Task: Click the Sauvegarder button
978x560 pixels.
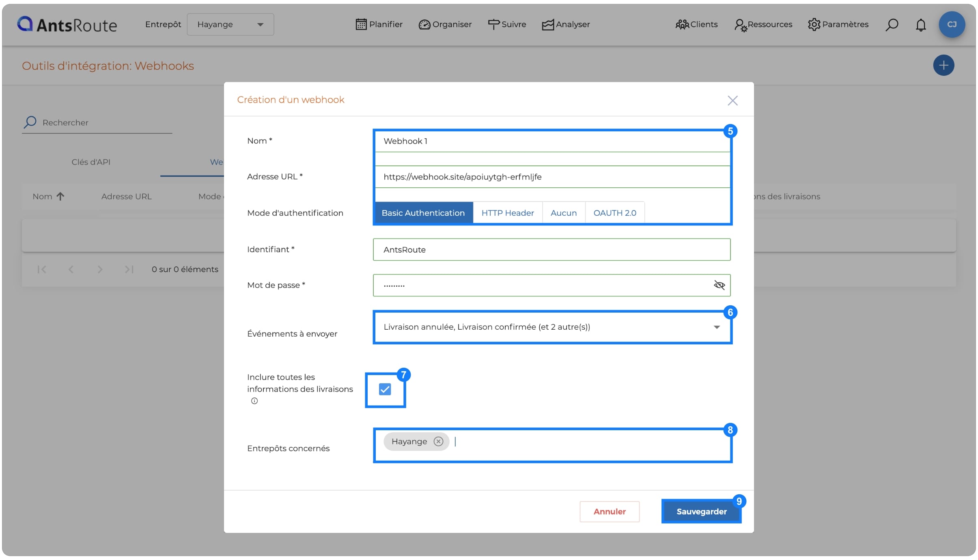Action: [x=701, y=512]
